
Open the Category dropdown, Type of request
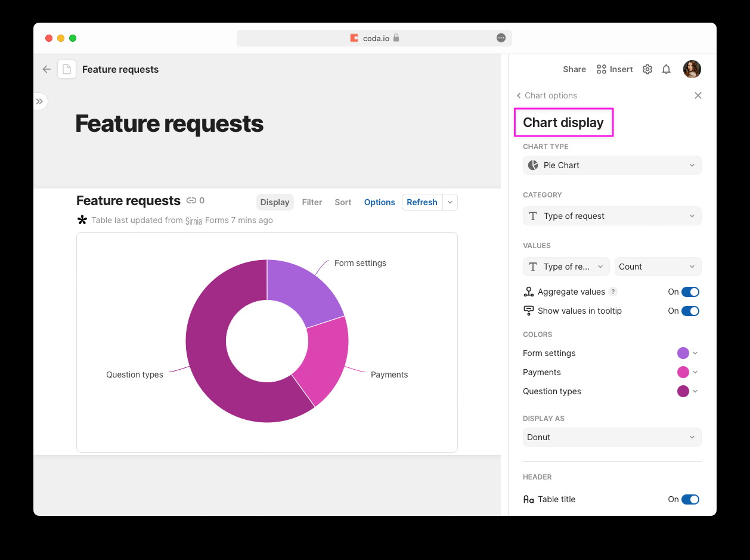pos(612,216)
